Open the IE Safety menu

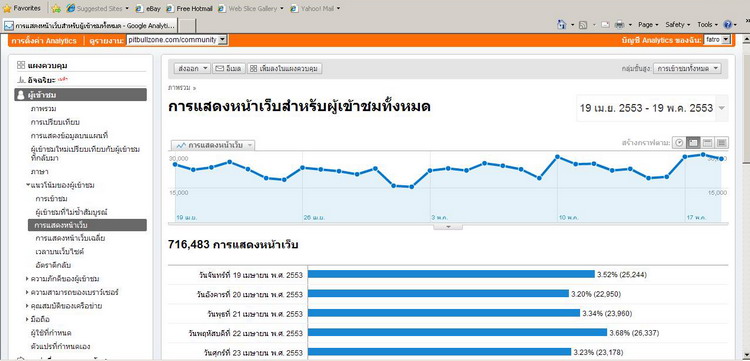(x=678, y=24)
